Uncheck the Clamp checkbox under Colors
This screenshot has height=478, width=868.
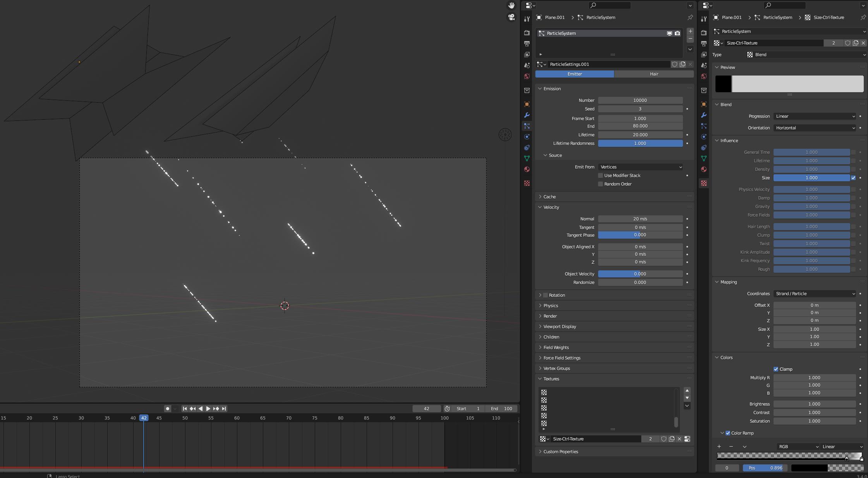[776, 369]
